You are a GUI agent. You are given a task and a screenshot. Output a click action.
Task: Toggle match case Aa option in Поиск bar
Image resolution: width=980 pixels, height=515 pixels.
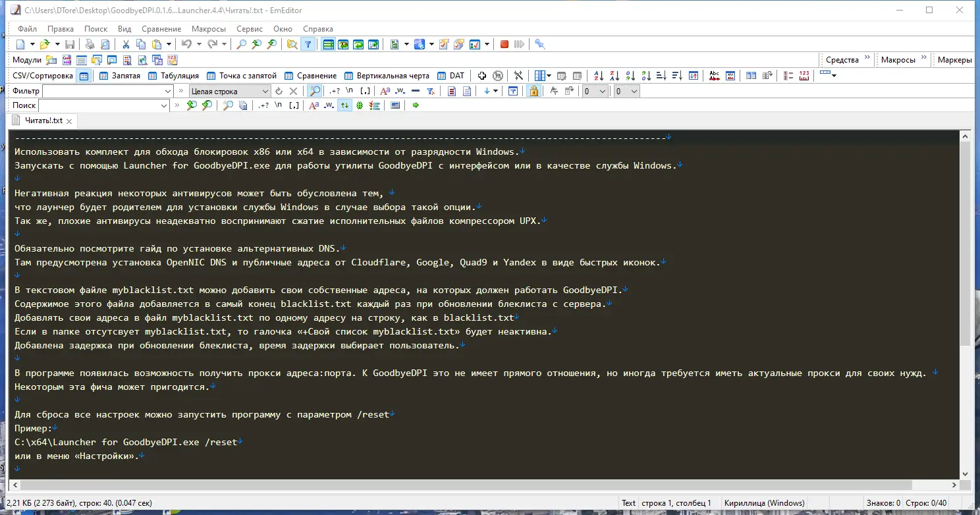[x=314, y=105]
